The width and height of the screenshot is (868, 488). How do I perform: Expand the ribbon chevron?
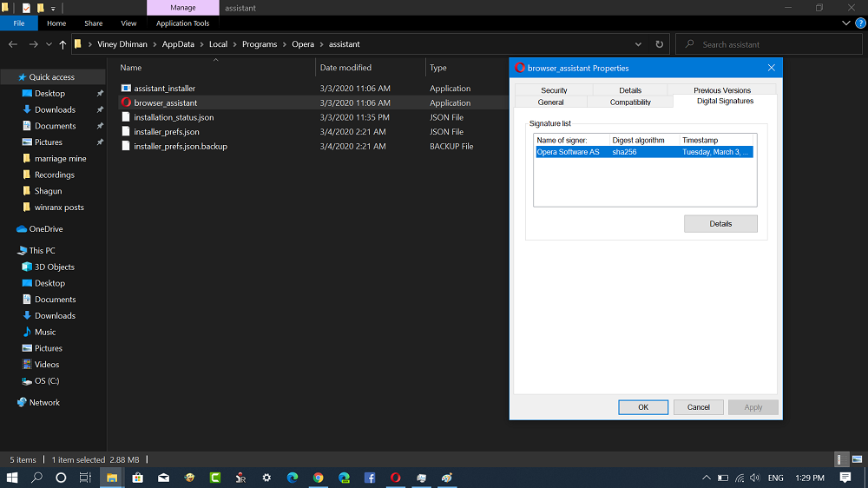click(x=845, y=23)
